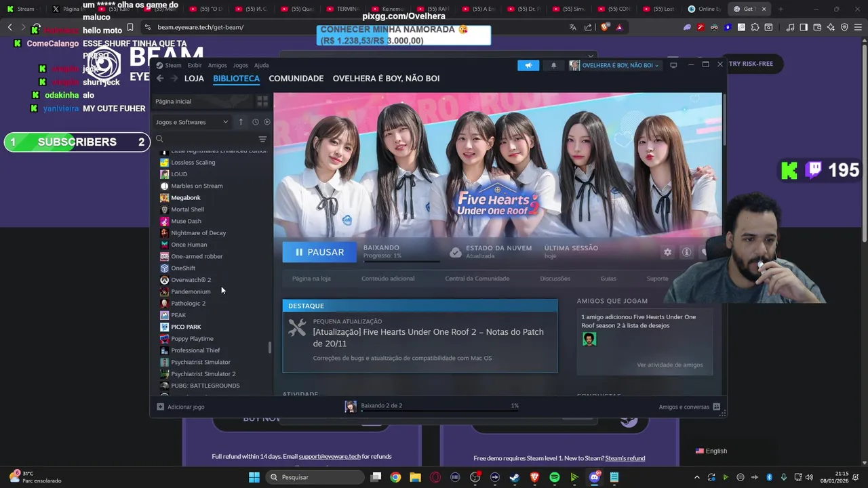This screenshot has width=868, height=488.
Task: Select Overwatch® 2 in game list
Action: click(x=191, y=280)
